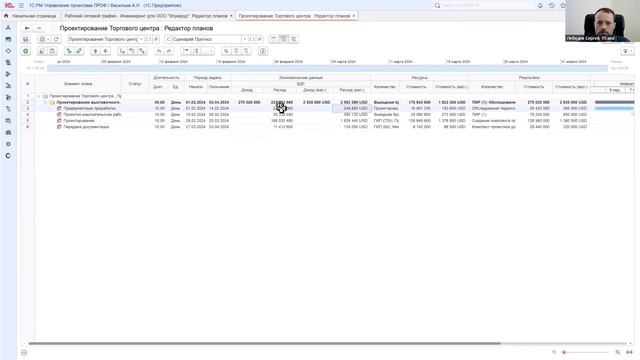Select 'Проектирование' task in row 5
Viewport: 640px width, 360px height.
coord(79,121)
